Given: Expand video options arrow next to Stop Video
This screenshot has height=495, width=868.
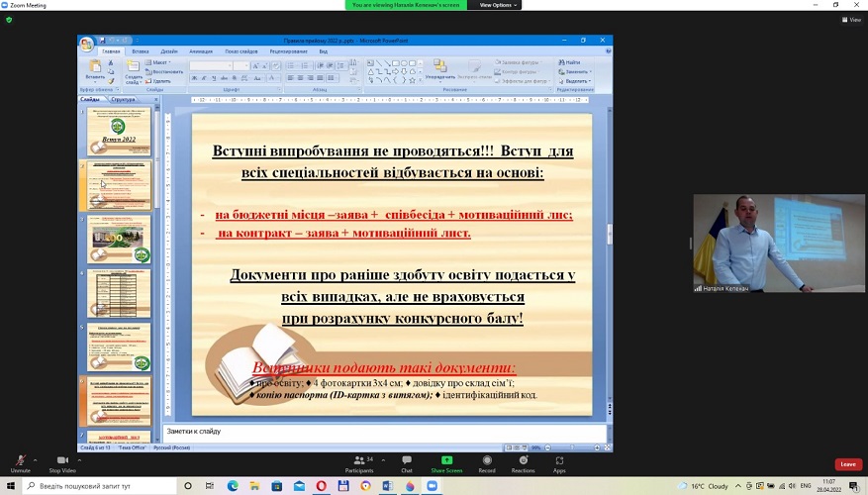Looking at the screenshot, I should (x=79, y=460).
